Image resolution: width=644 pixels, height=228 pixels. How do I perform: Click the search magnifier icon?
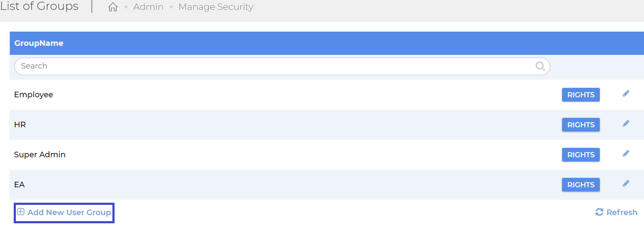(540, 66)
